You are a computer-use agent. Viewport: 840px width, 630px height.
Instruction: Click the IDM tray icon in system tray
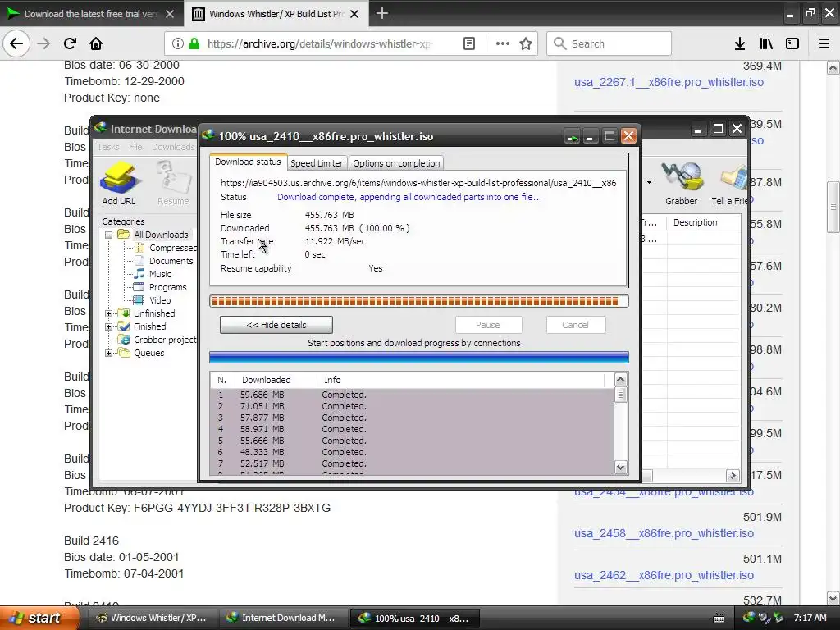point(749,618)
